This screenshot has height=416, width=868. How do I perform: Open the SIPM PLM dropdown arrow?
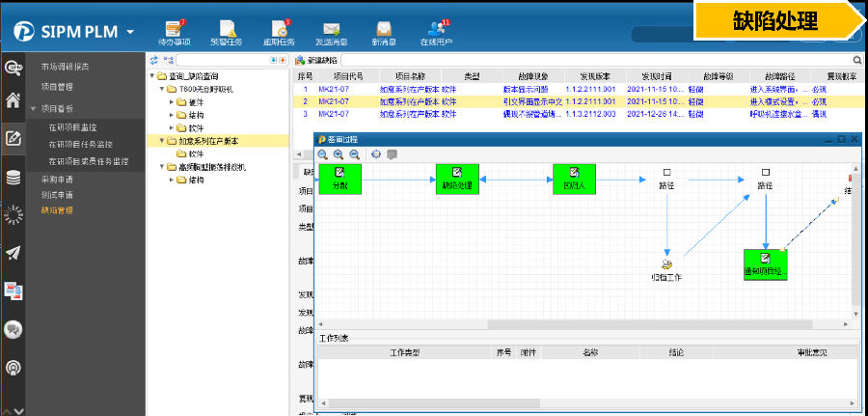130,32
